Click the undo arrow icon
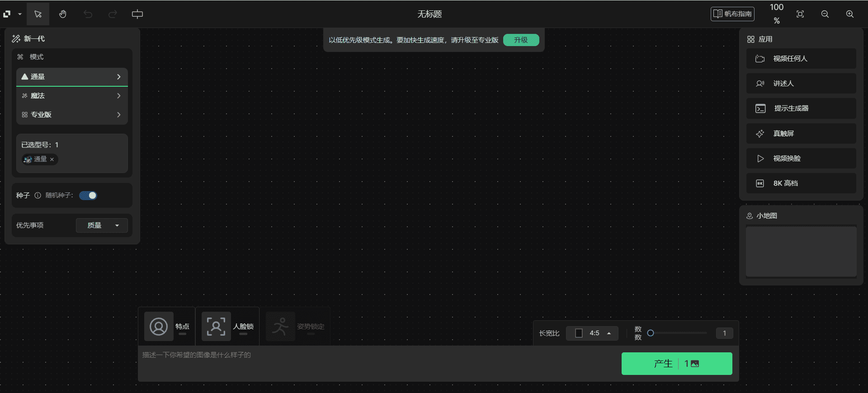The image size is (868, 393). tap(88, 14)
